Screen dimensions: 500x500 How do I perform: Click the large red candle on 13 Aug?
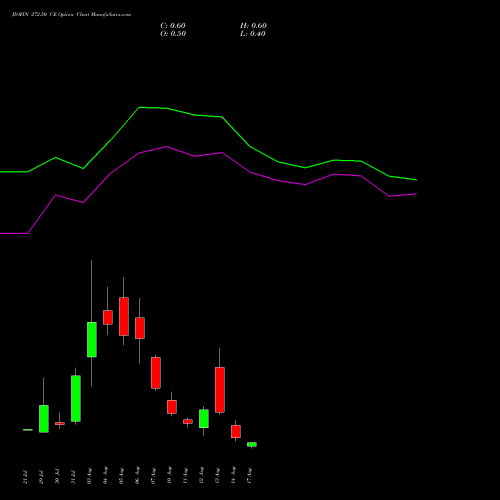220,390
